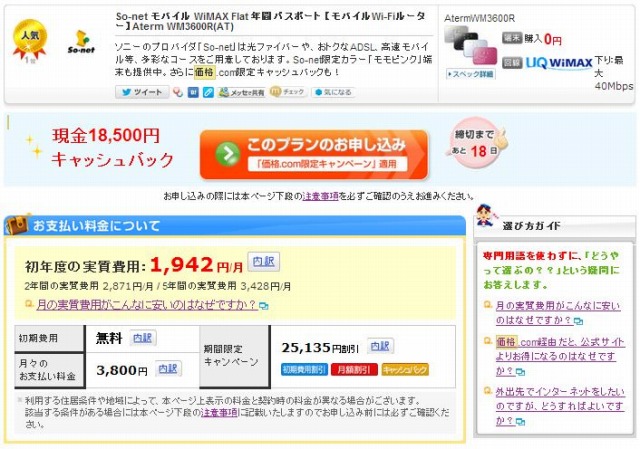Image resolution: width=640 pixels, height=449 pixels.
Task: Click the Twitter ツイート share button
Action: coord(142,92)
